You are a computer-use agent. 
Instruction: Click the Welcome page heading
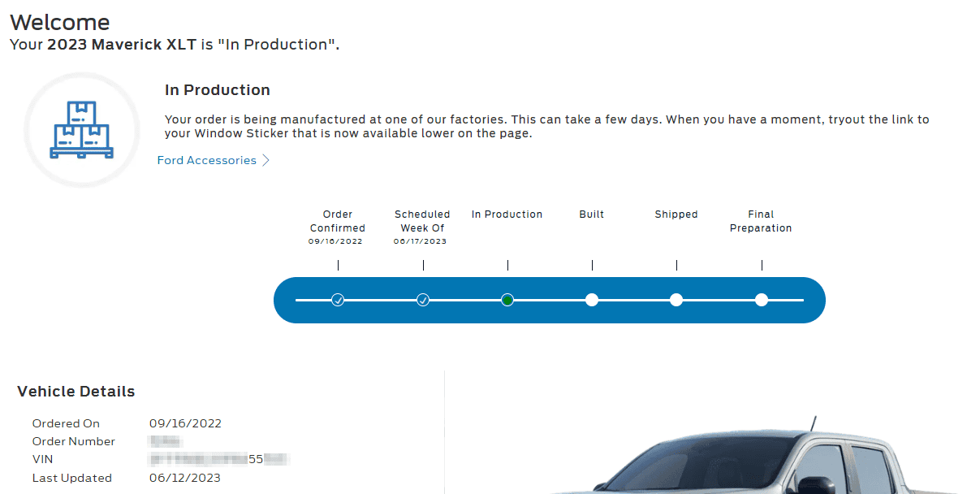tap(60, 23)
